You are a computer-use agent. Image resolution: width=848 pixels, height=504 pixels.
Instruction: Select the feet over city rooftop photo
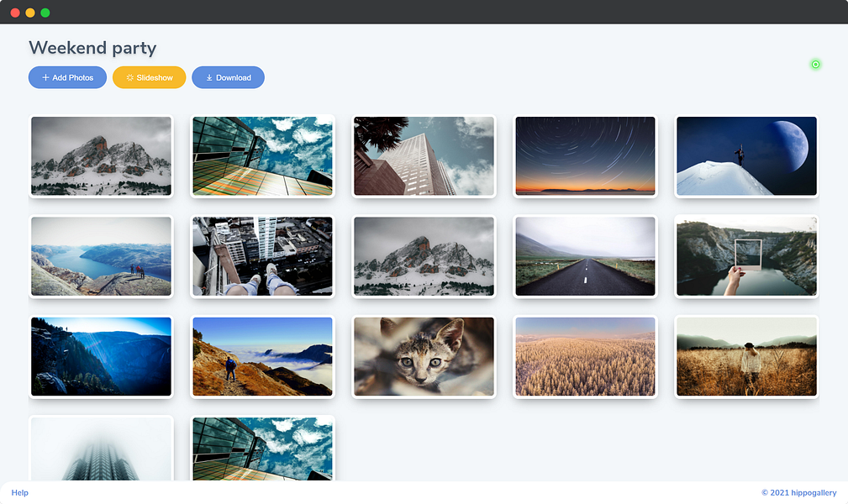(263, 256)
